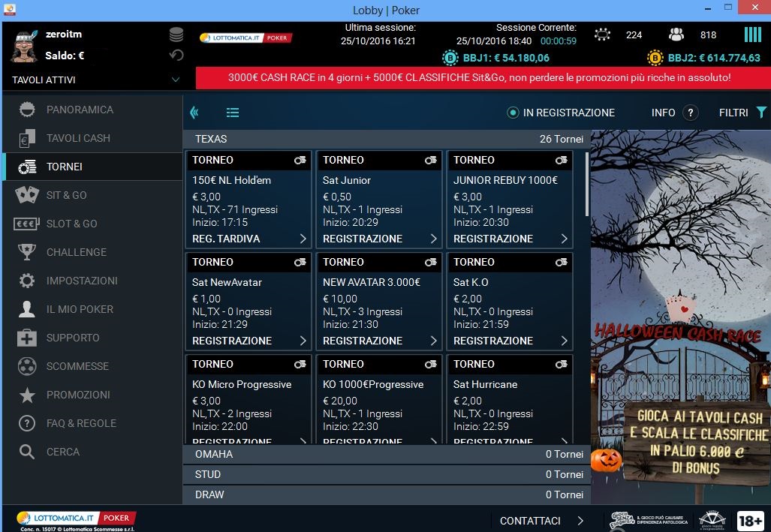771x532 pixels.
Task: Open the Sat Junior Registrazione arrow
Action: point(434,239)
